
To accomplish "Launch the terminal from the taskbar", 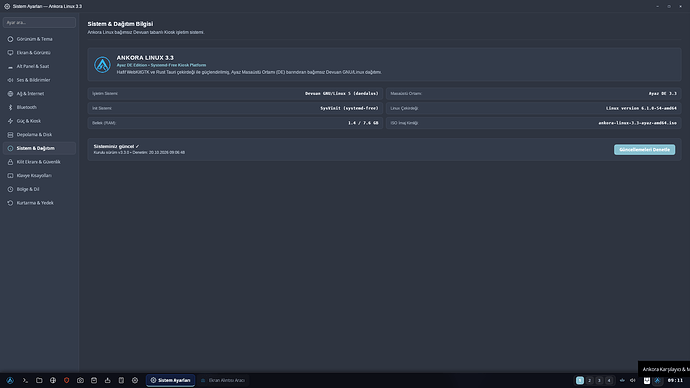I will [25, 381].
